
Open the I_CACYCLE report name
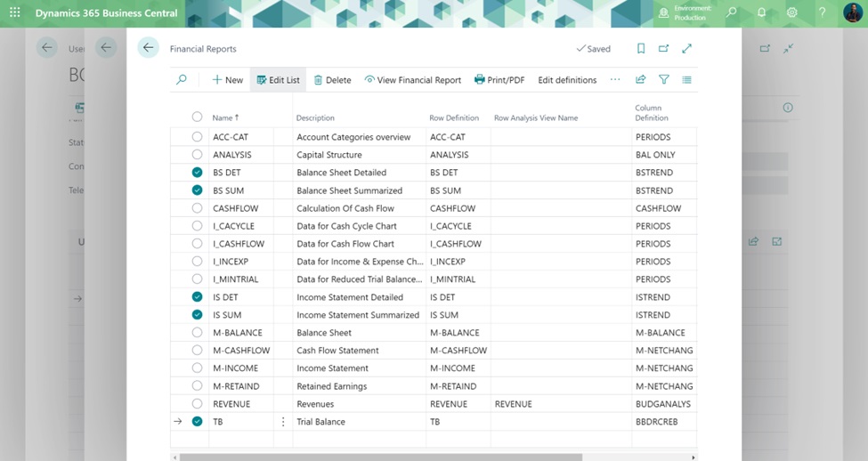click(x=233, y=226)
